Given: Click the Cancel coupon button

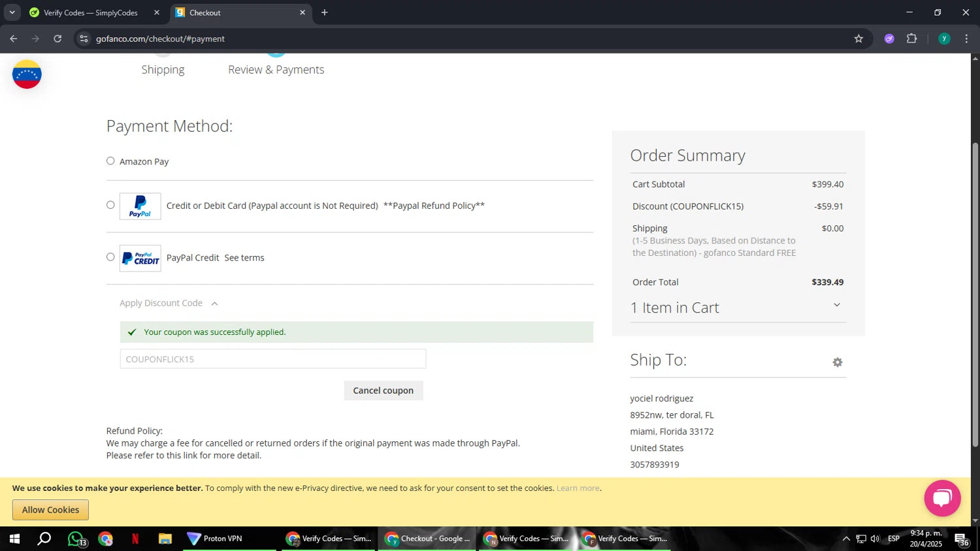Looking at the screenshot, I should 384,390.
